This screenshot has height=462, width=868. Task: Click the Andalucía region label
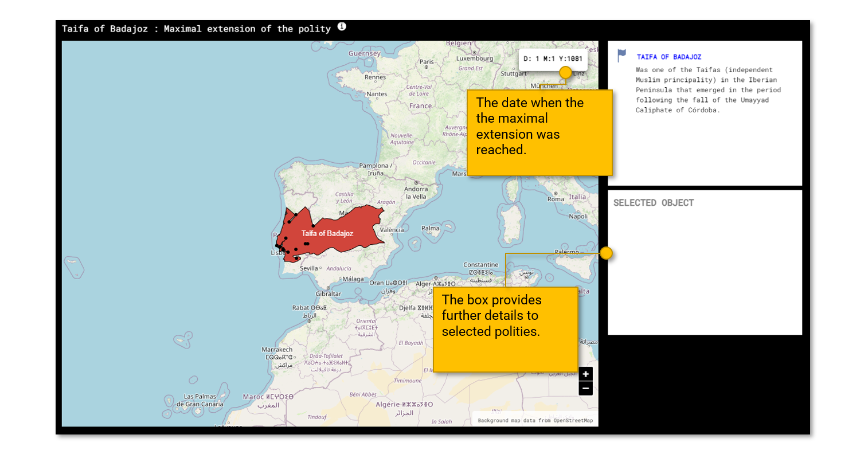339,268
